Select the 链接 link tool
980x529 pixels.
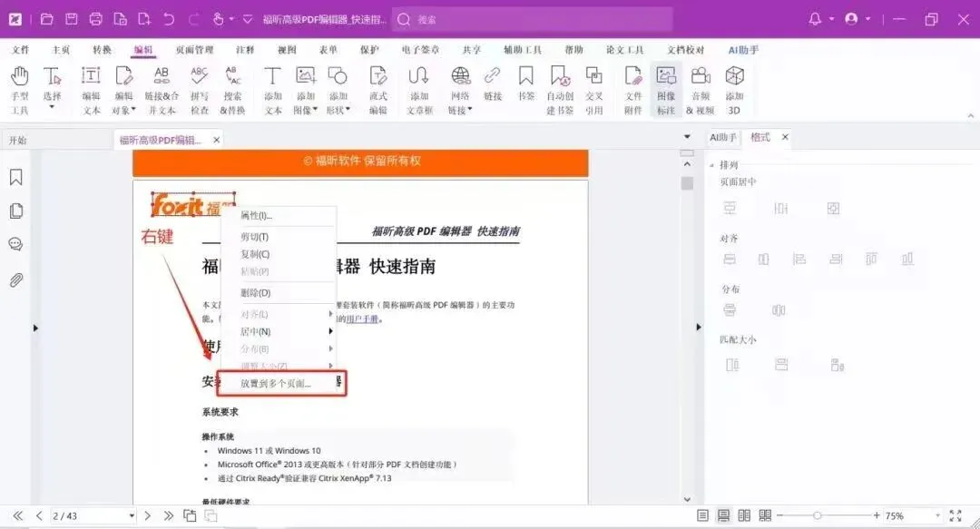point(493,83)
